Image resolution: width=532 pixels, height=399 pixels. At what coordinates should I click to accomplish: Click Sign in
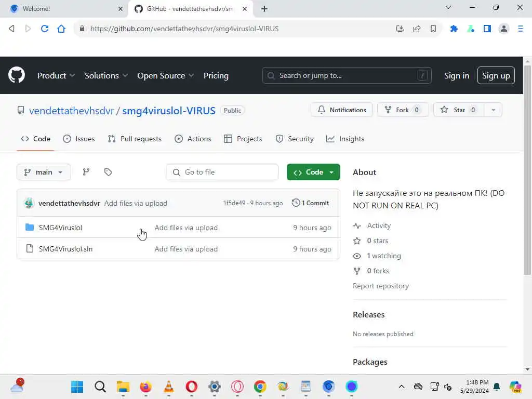coord(456,75)
